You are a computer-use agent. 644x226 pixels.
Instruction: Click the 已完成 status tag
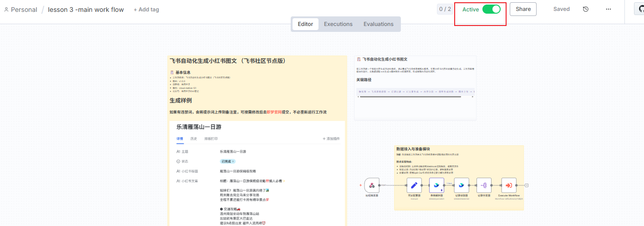(228, 161)
